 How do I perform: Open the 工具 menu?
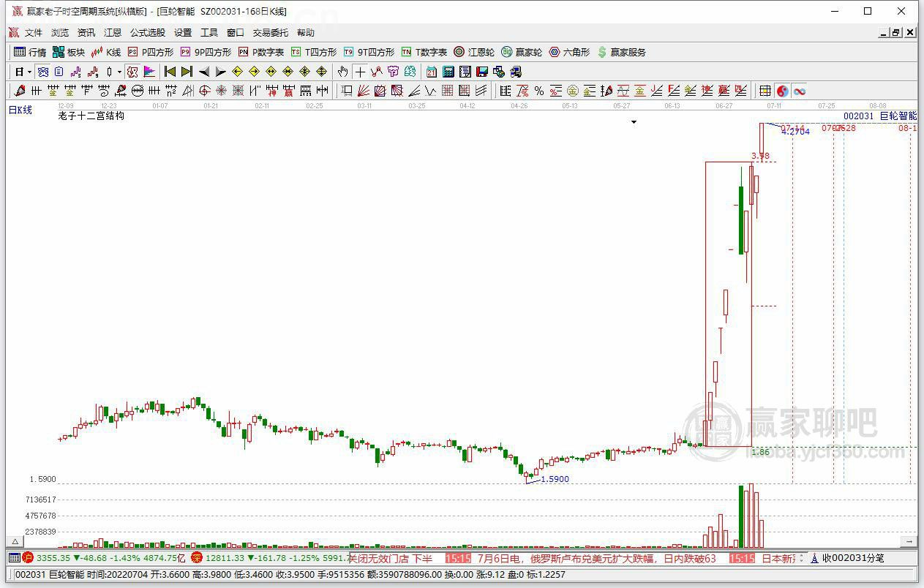(209, 33)
